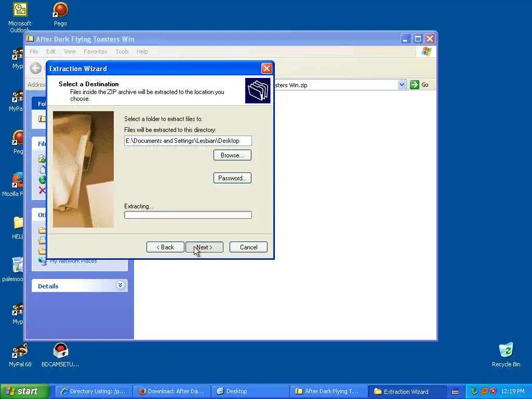532x399 pixels.
Task: Open the Start menu
Action: coord(24,391)
